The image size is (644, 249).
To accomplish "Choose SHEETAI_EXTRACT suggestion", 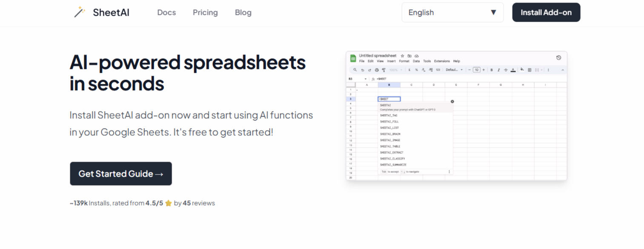I will [392, 152].
